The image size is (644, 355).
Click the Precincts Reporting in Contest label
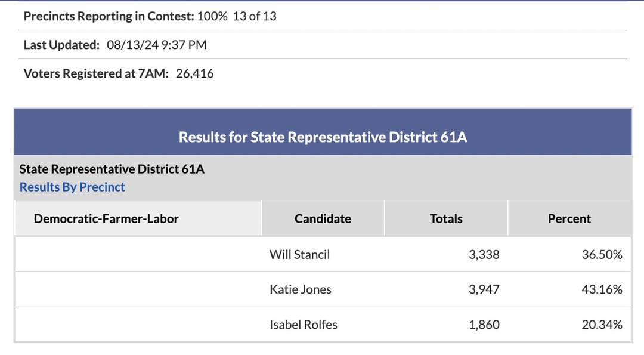tap(109, 16)
